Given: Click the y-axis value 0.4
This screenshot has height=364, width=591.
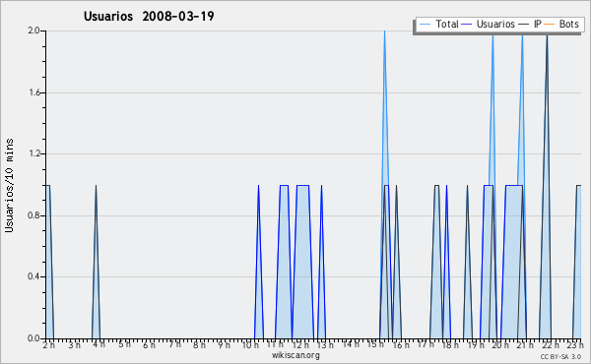Looking at the screenshot, I should pos(33,276).
